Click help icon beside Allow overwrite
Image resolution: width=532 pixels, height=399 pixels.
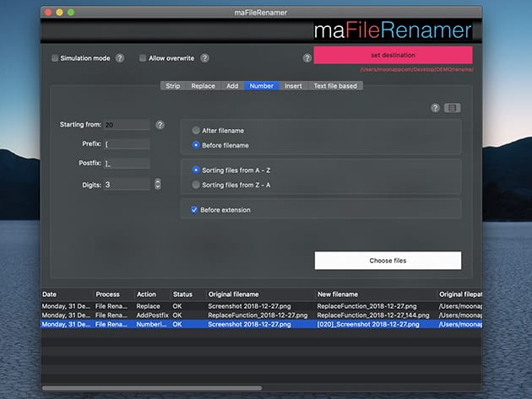coord(204,58)
